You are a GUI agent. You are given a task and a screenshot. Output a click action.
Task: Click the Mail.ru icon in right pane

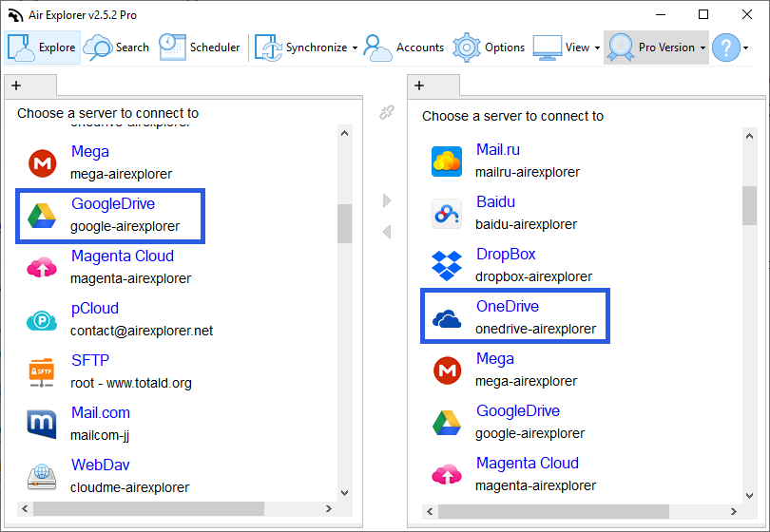coord(447,161)
